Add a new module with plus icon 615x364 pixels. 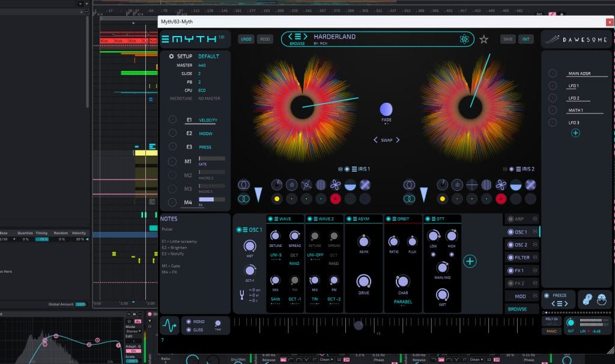coord(470,261)
